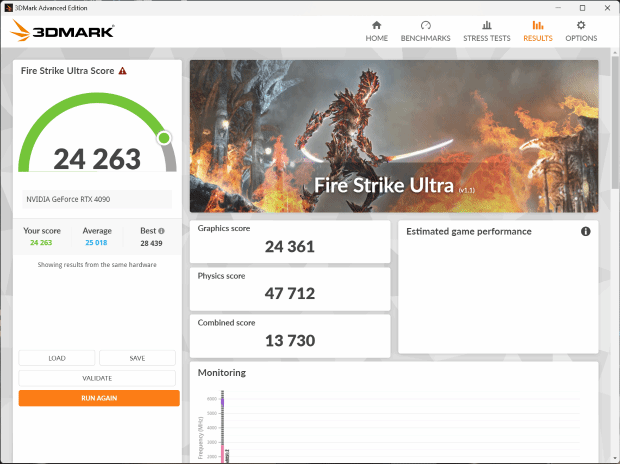The image size is (620, 464).
Task: Click the SAVE button
Action: (x=137, y=358)
